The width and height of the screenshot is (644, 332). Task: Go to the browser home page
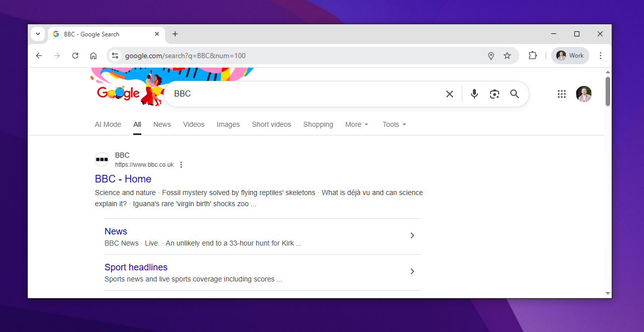93,56
